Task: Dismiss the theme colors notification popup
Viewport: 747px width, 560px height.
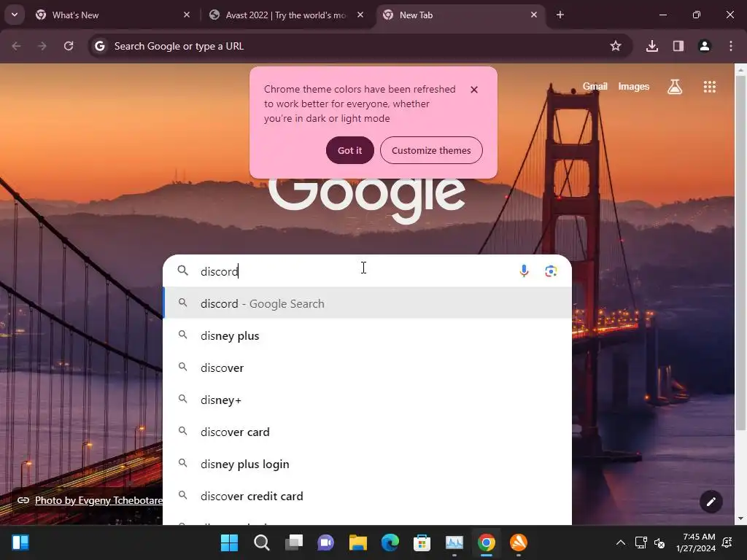Action: click(x=474, y=90)
